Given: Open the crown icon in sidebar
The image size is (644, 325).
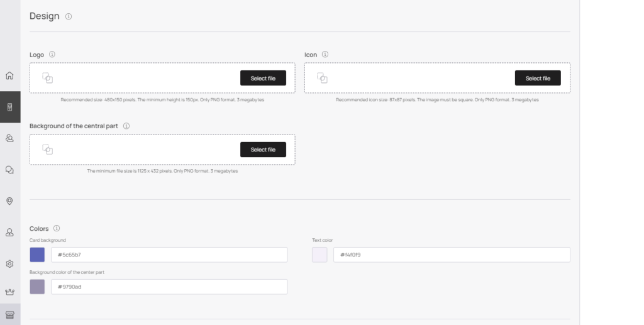Looking at the screenshot, I should tap(10, 292).
